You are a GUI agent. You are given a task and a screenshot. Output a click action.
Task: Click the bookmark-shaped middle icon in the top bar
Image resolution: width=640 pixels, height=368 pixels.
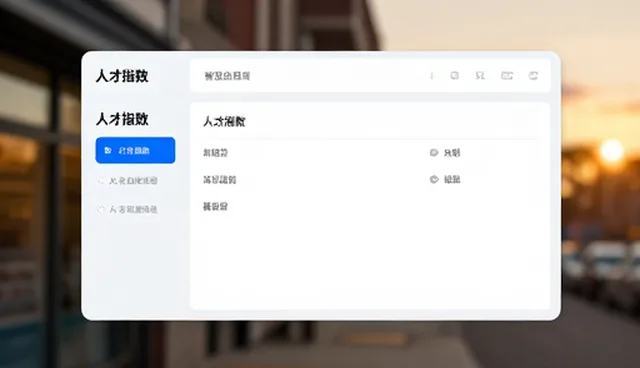click(x=480, y=75)
